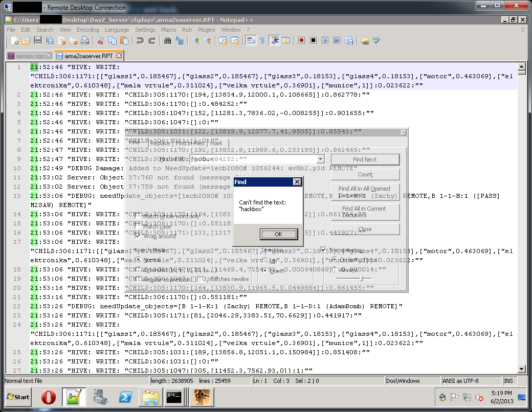Open the Windows Start button

(x=18, y=397)
